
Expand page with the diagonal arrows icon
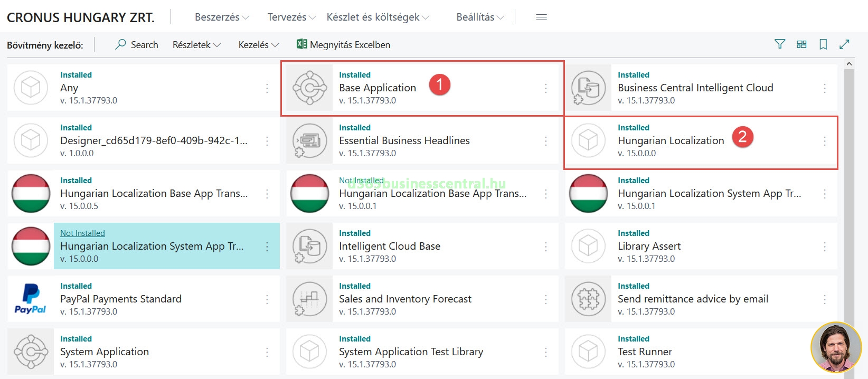(x=844, y=44)
